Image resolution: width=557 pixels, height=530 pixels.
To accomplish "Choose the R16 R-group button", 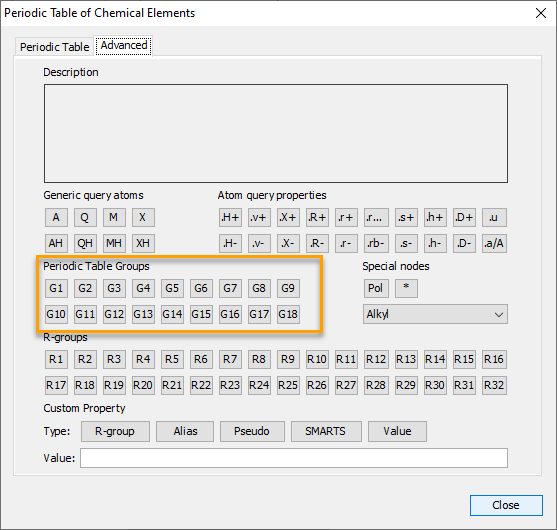I will click(494, 359).
